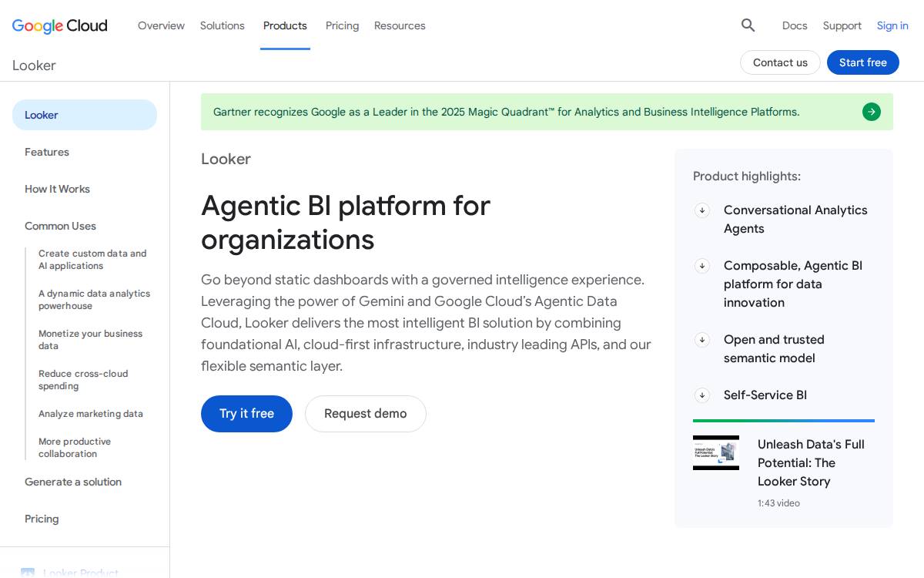Select Generate a solution in sidebar

[x=73, y=482]
